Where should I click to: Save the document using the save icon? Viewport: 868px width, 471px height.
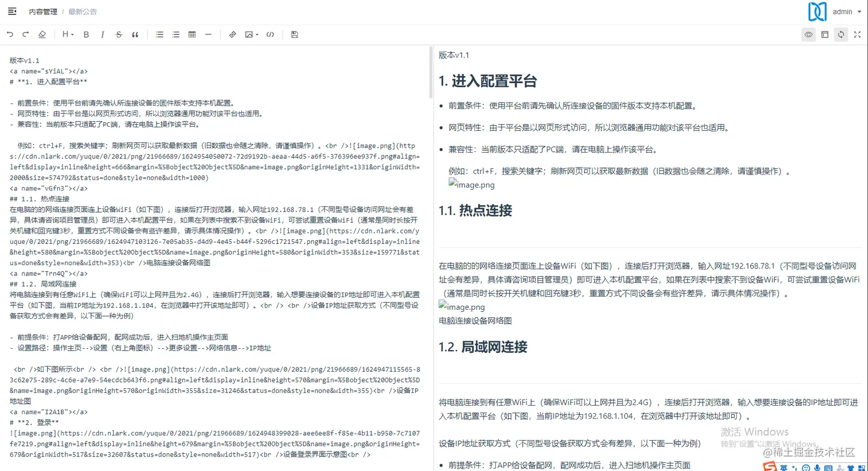[294, 34]
